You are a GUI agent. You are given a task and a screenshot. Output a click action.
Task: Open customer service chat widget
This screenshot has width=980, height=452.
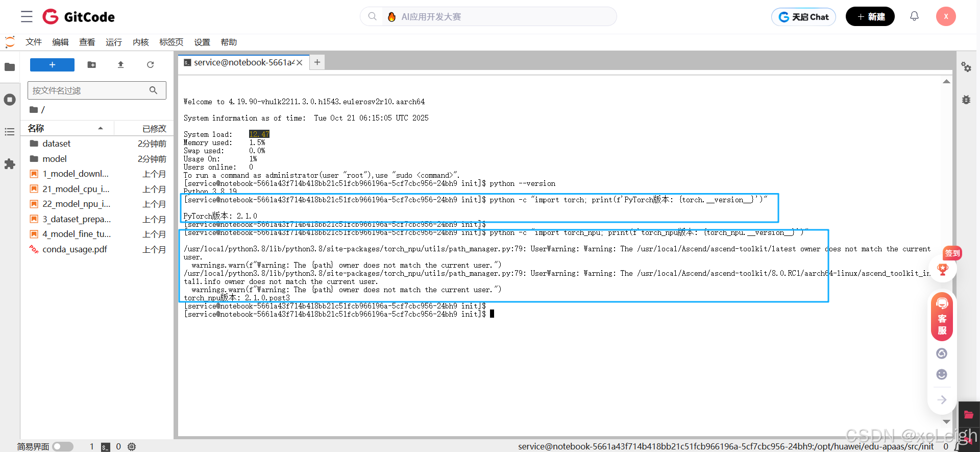click(x=942, y=317)
